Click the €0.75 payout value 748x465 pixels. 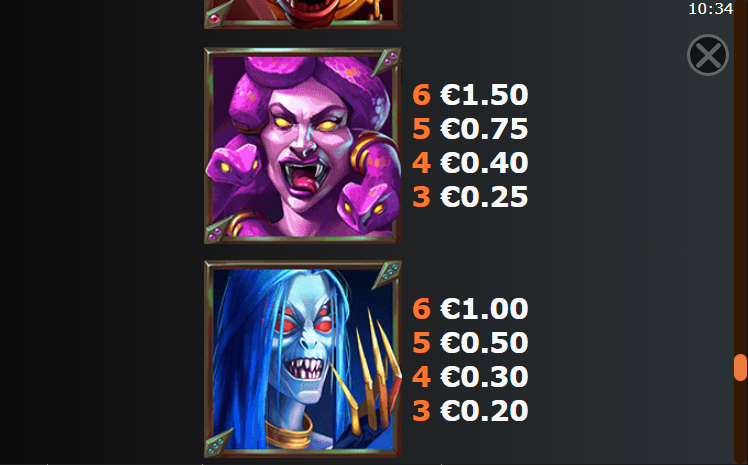point(484,128)
